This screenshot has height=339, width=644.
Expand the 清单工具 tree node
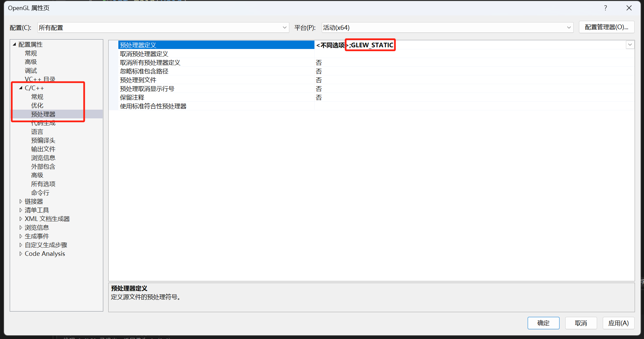[x=21, y=210]
